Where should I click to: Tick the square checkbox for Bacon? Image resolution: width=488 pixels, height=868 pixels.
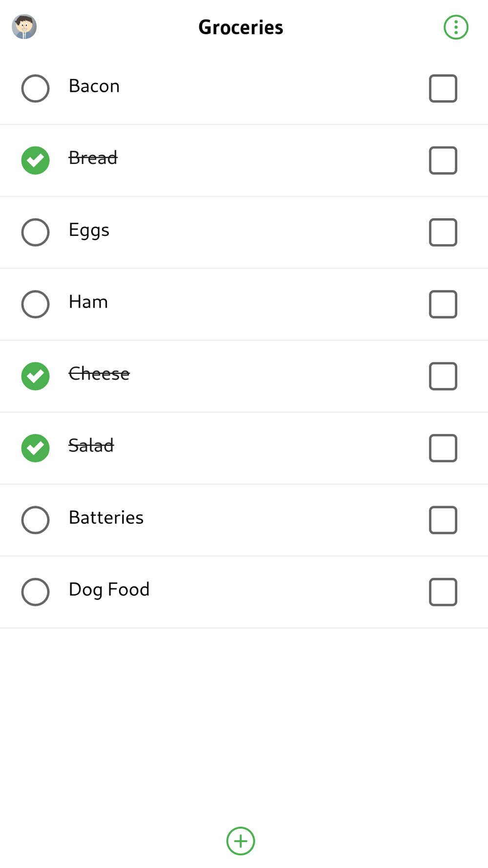(x=443, y=88)
